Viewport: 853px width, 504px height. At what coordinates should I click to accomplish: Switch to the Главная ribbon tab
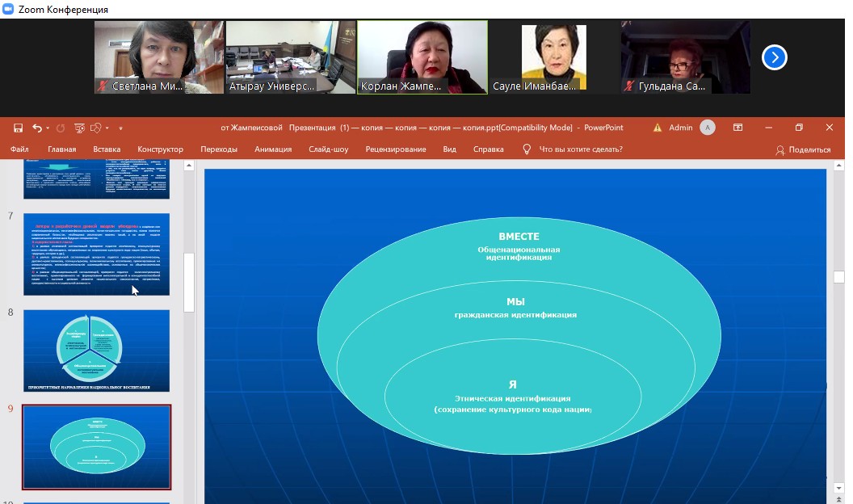click(62, 149)
